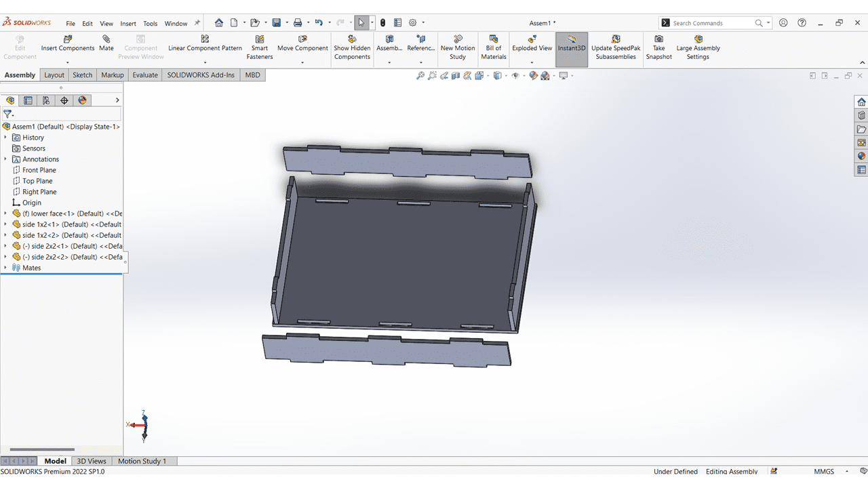Screen dimensions: 868x488
Task: Select the Mate tool
Action: coord(106,44)
